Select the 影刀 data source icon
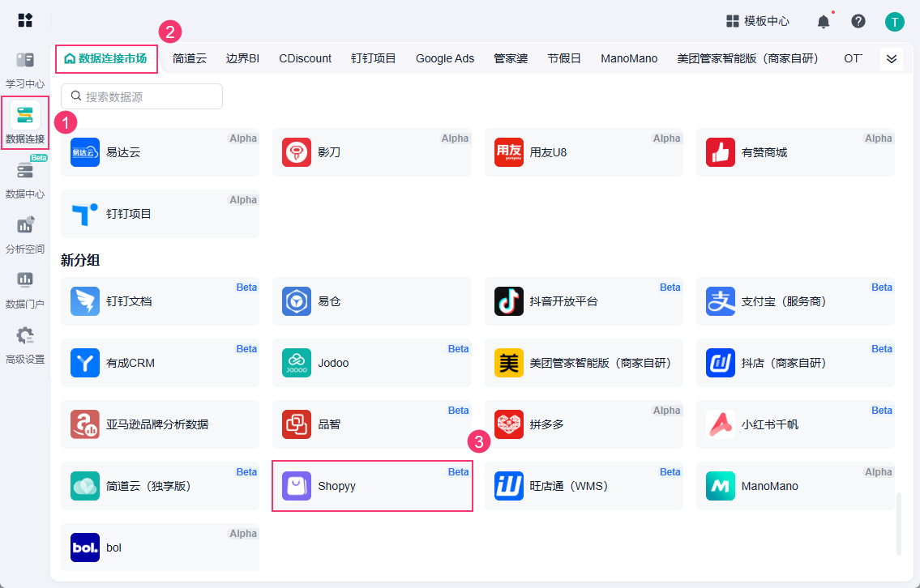 click(297, 152)
